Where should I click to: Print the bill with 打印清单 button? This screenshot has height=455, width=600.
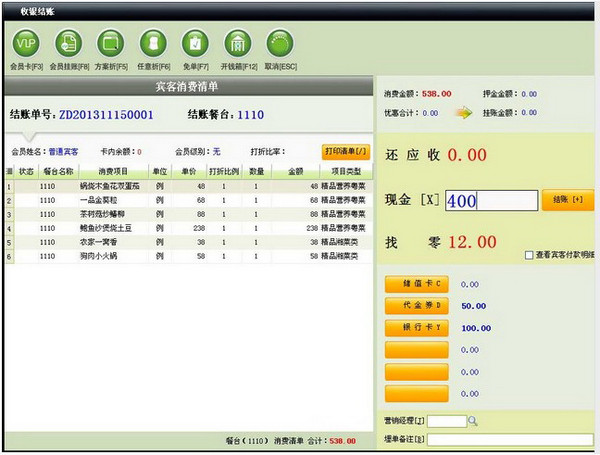tap(346, 152)
